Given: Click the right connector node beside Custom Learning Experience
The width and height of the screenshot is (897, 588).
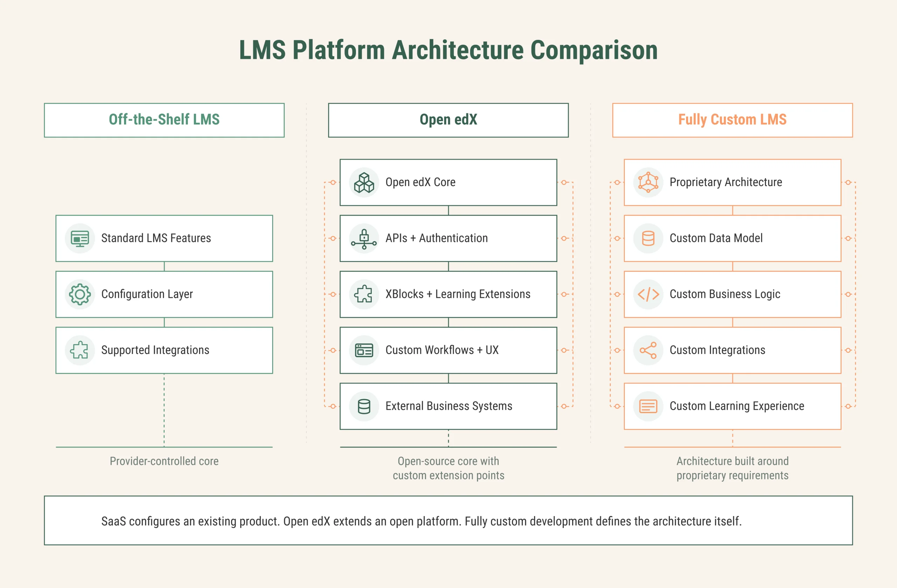Looking at the screenshot, I should click(848, 406).
